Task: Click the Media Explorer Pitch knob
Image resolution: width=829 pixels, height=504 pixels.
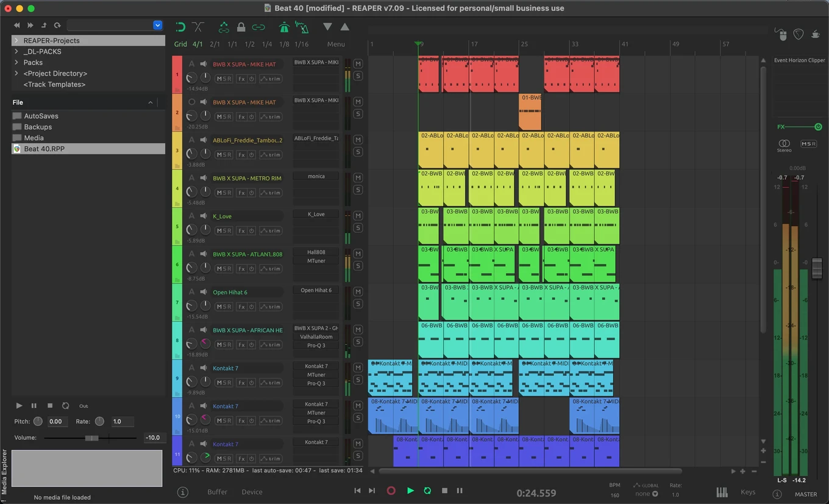Action: click(x=38, y=421)
